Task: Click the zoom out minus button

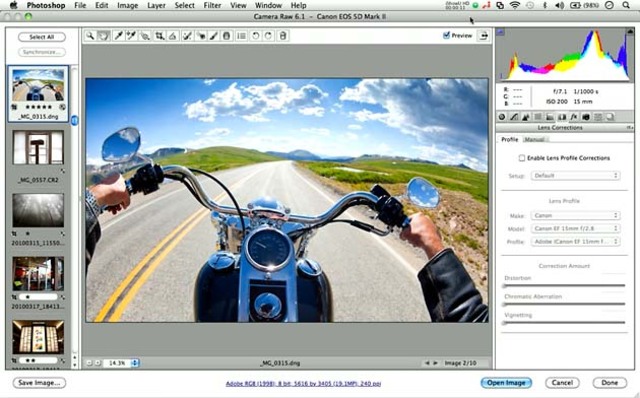Action: (89, 362)
